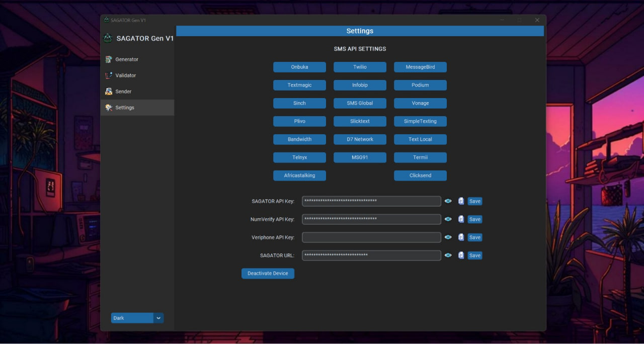Open the Generator page icon
Screen dimensions: 644x344
pos(108,59)
